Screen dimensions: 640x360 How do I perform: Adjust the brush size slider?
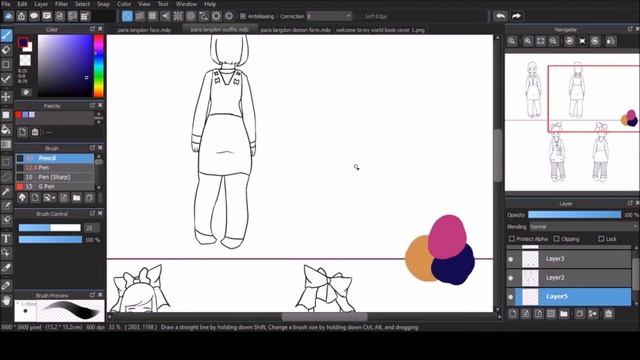(x=50, y=228)
